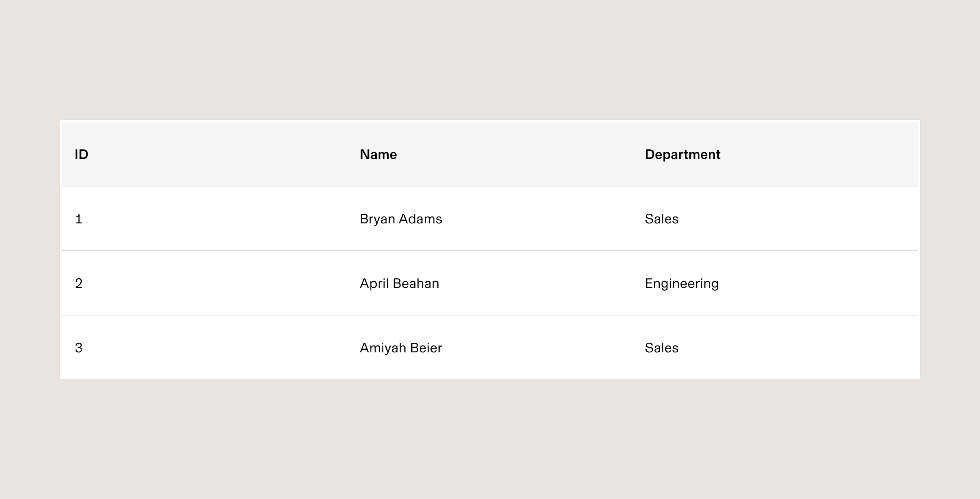Click the Name column header
980x499 pixels.
490,154
